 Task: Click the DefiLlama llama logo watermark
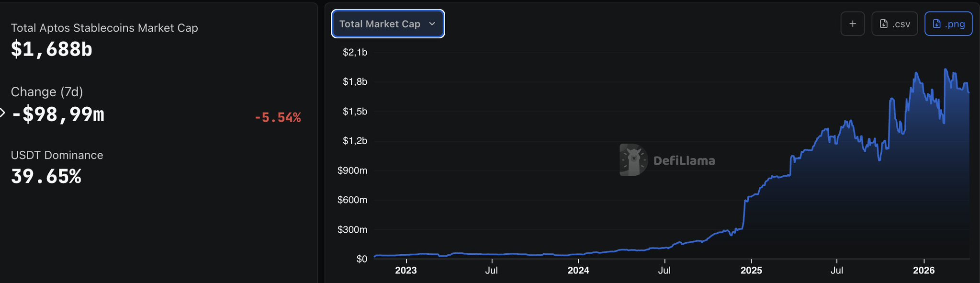(x=633, y=160)
